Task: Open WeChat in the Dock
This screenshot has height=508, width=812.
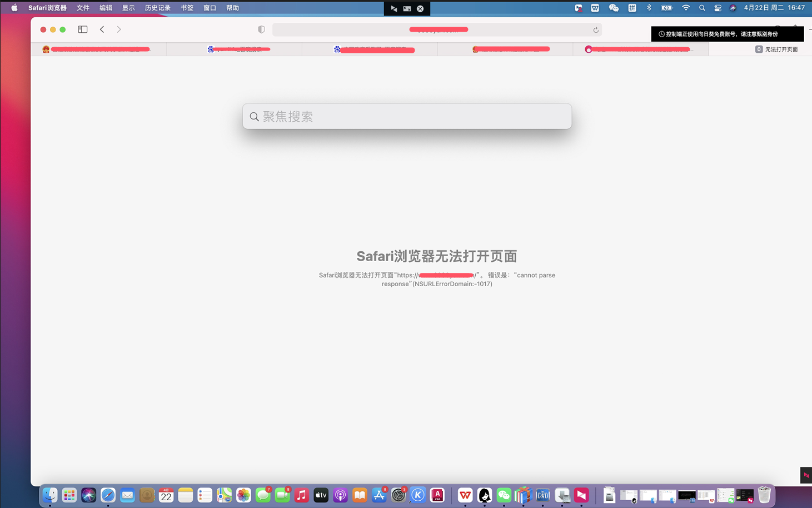Action: [x=504, y=495]
